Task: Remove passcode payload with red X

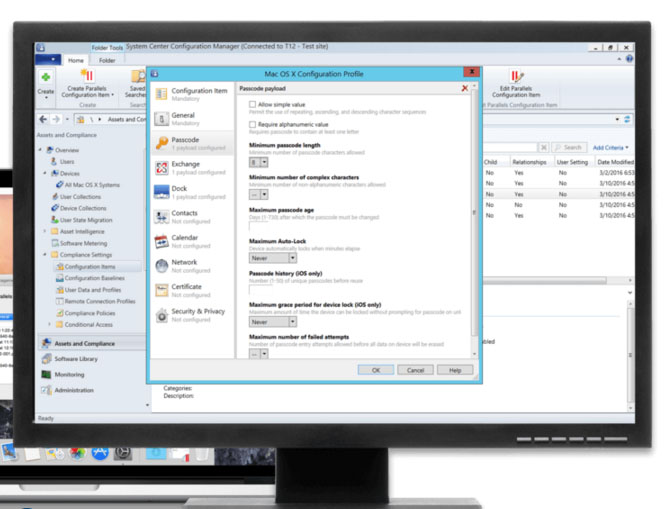Action: point(465,88)
